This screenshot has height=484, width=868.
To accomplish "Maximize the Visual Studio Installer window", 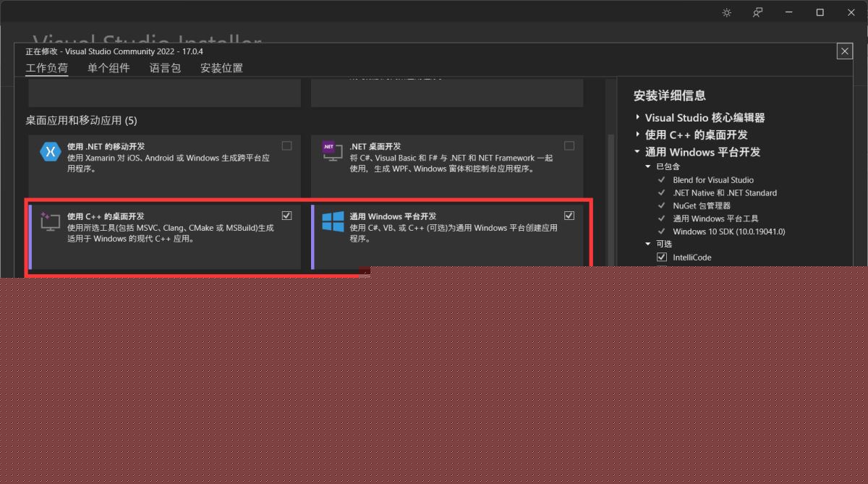I will coord(820,12).
